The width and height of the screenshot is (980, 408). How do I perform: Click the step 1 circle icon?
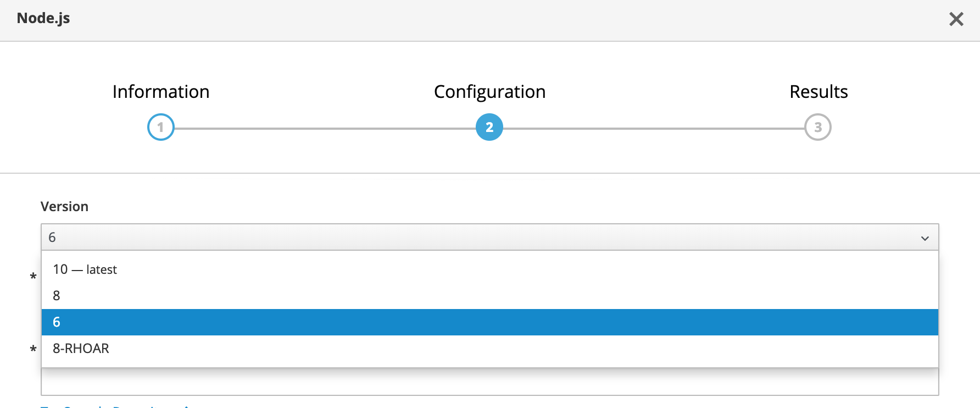coord(161,128)
